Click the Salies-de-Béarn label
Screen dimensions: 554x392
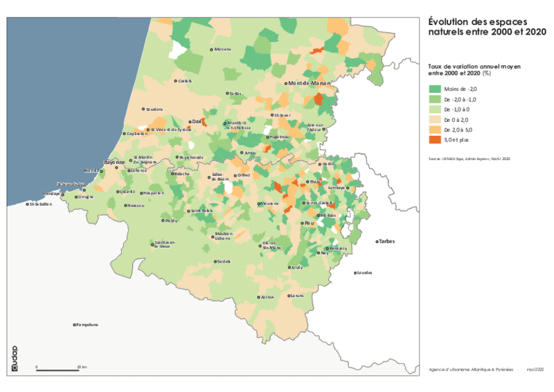(220, 177)
